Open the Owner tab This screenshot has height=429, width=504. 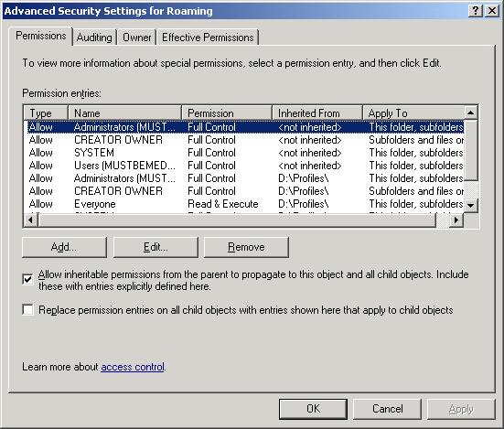click(136, 38)
